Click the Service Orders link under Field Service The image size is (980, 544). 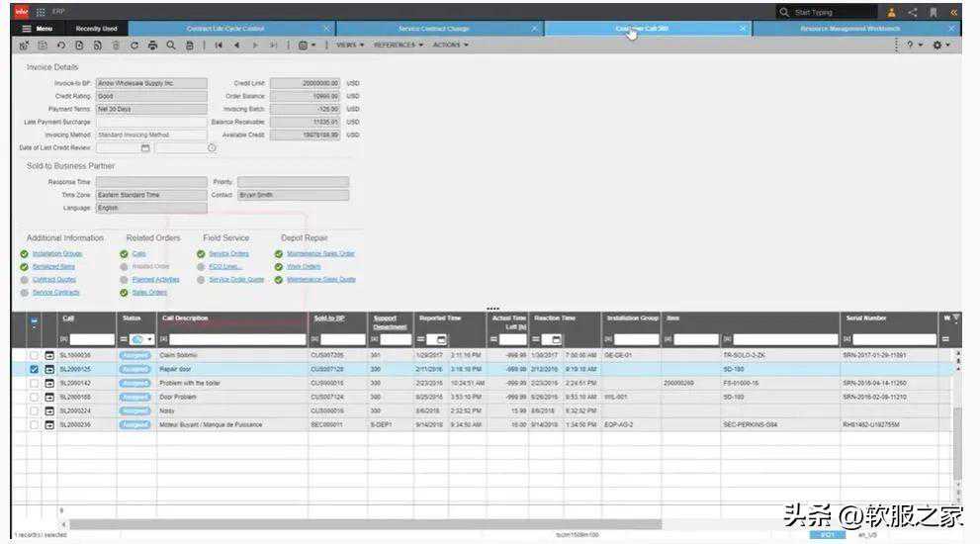[227, 254]
